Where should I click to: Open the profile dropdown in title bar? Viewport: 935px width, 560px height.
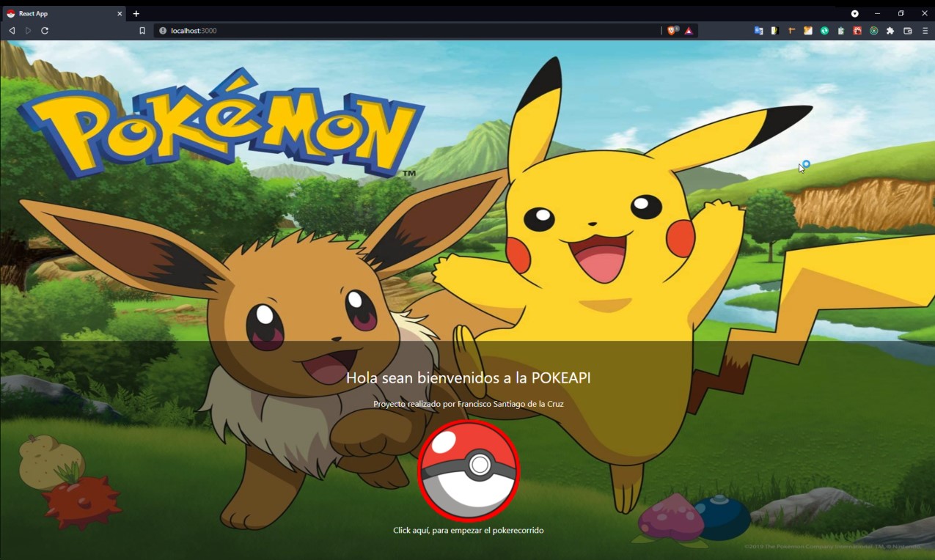pos(854,14)
